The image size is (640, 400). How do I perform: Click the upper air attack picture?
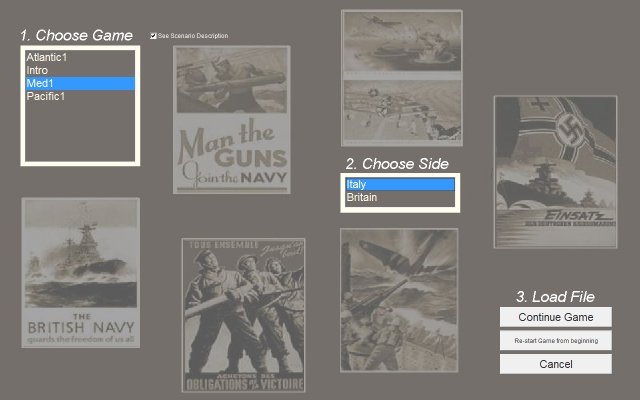coord(401,43)
